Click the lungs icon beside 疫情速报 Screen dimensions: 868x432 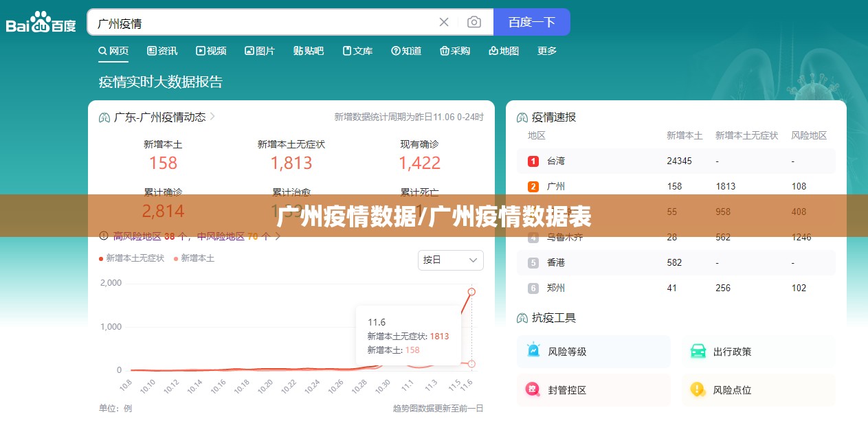pos(522,117)
